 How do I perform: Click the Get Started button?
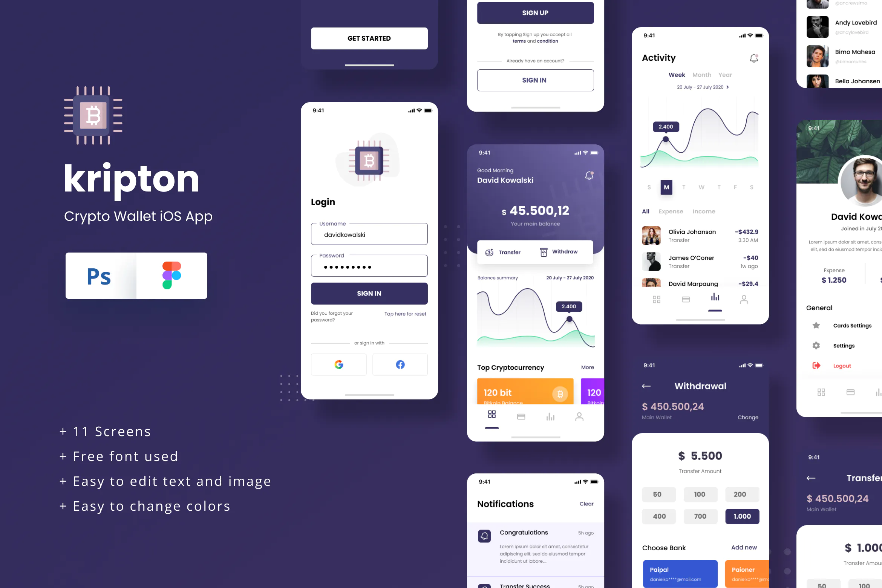coord(369,38)
